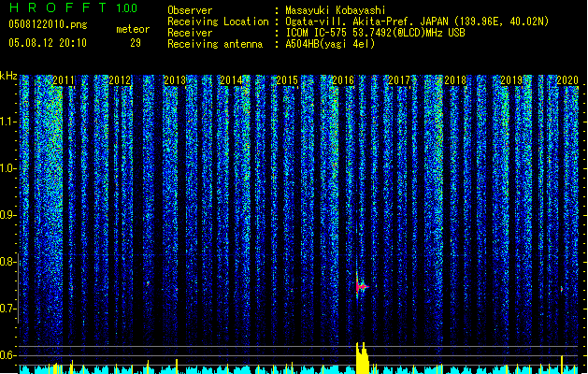Image resolution: width=588 pixels, height=374 pixels.
Task: Click the date stamp 05.08.12 20:10
Action: (48, 43)
